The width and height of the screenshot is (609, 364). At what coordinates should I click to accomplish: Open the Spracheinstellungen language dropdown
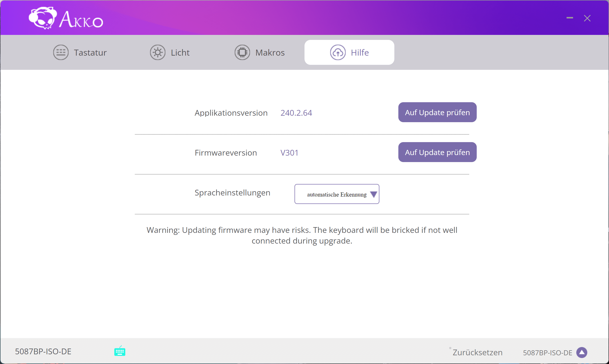(336, 194)
